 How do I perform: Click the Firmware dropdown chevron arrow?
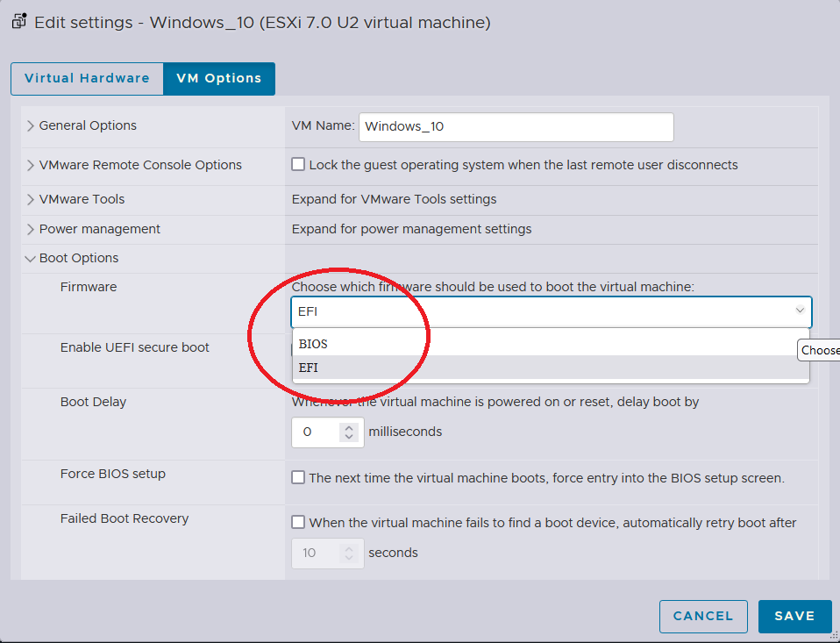pos(800,311)
